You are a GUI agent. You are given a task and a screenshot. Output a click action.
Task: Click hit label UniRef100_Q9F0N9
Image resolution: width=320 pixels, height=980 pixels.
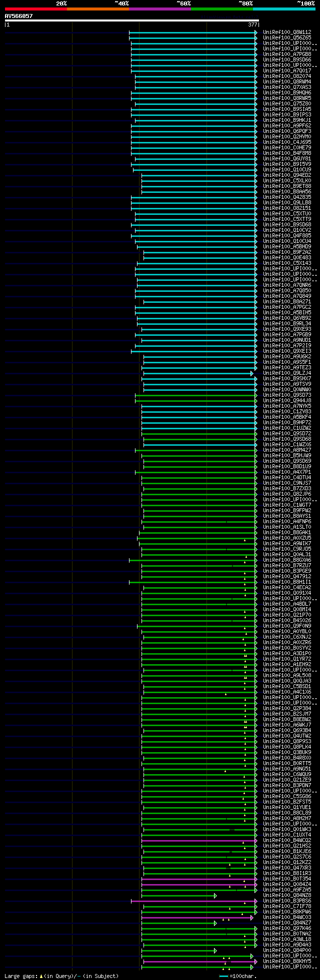point(287,626)
